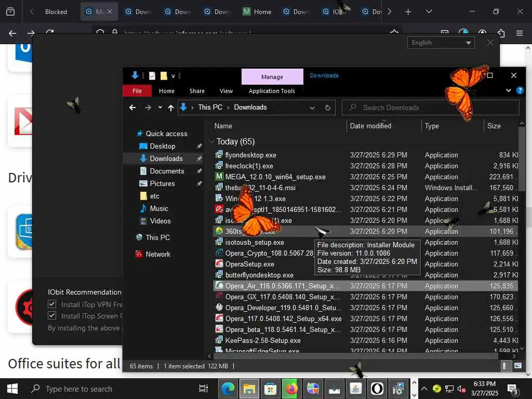The height and width of the screenshot is (399, 532).
Task: Uncheck Install iTop VPN Free option
Action: (52, 304)
